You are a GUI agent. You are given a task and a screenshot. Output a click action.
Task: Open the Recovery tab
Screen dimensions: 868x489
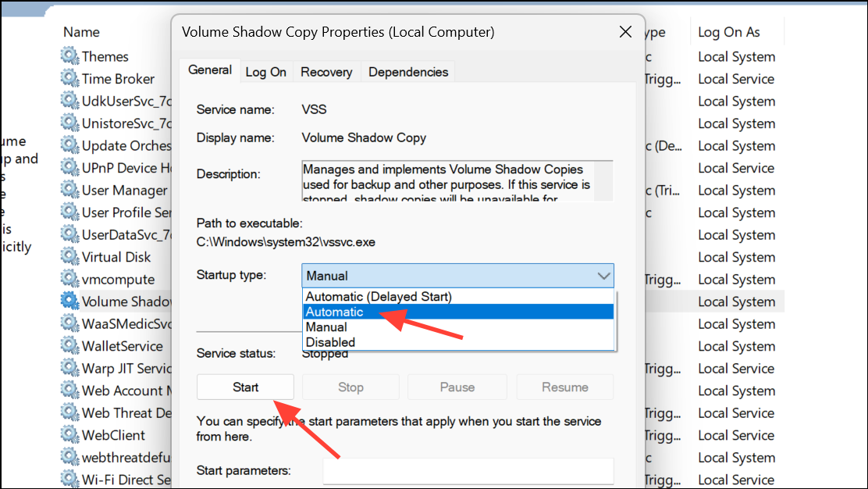pos(326,72)
